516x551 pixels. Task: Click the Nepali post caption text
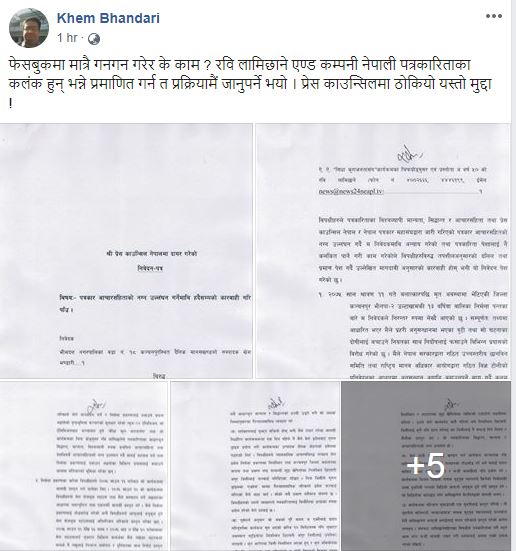[250, 84]
